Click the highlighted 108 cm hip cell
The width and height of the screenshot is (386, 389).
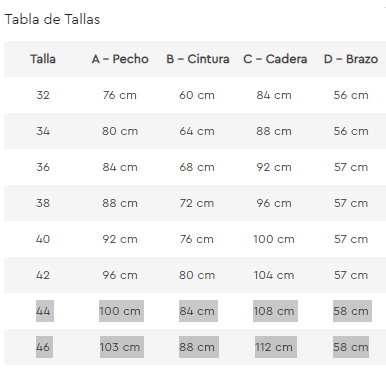point(275,311)
